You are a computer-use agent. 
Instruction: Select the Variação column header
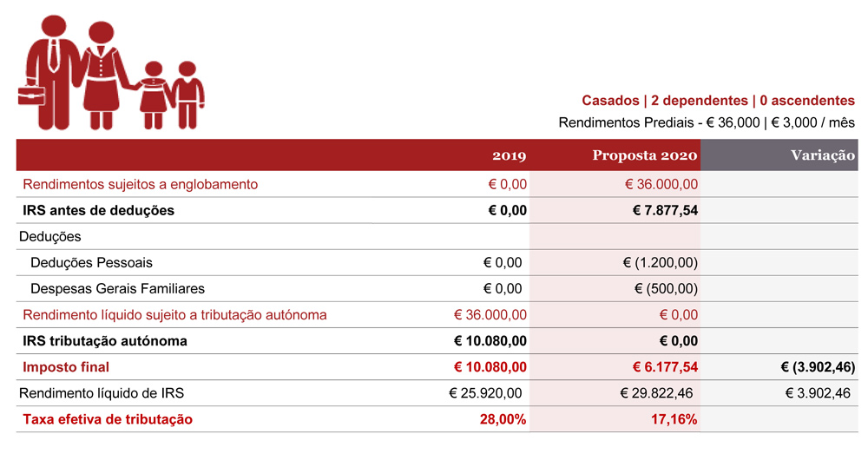click(823, 155)
